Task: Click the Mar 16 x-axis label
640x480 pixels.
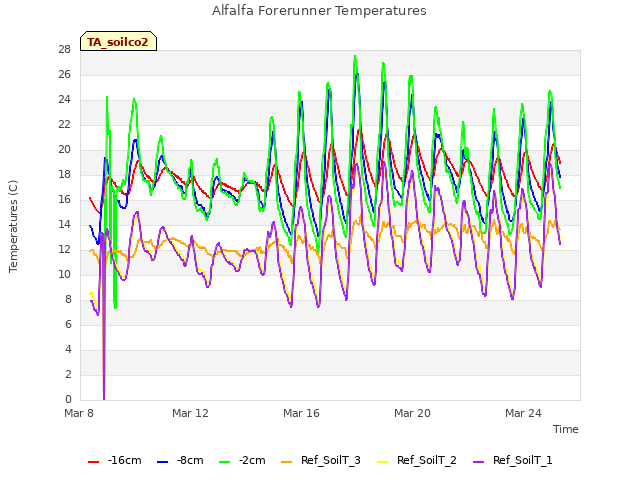Action: click(301, 413)
